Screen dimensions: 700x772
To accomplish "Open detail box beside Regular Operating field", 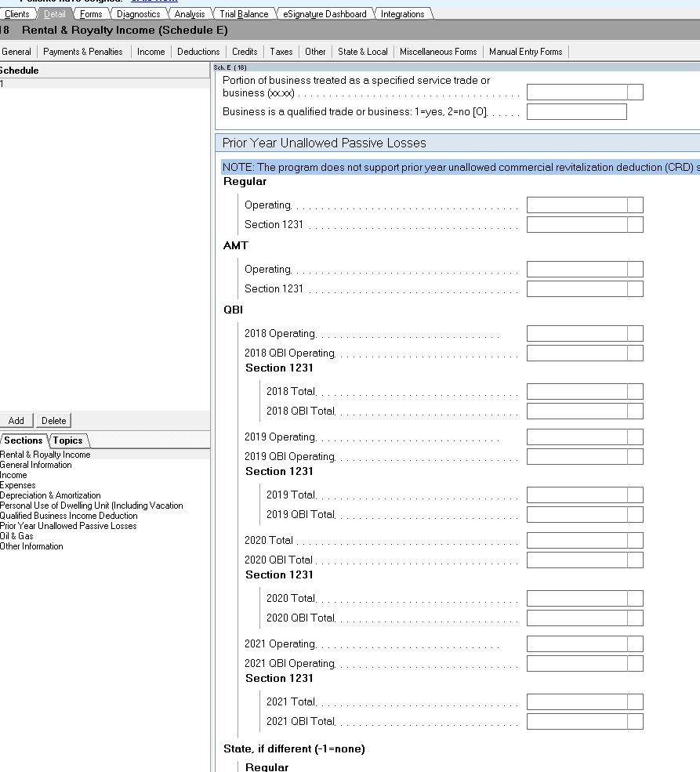I will click(x=636, y=205).
